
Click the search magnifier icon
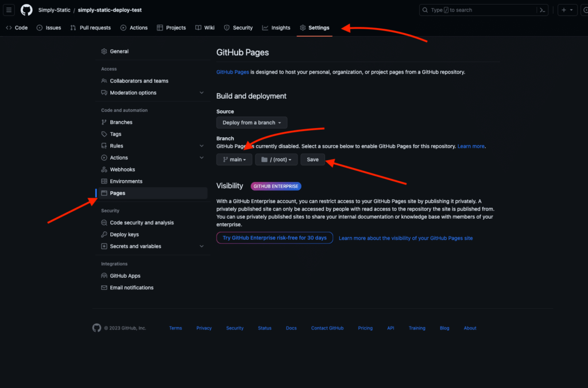point(425,10)
